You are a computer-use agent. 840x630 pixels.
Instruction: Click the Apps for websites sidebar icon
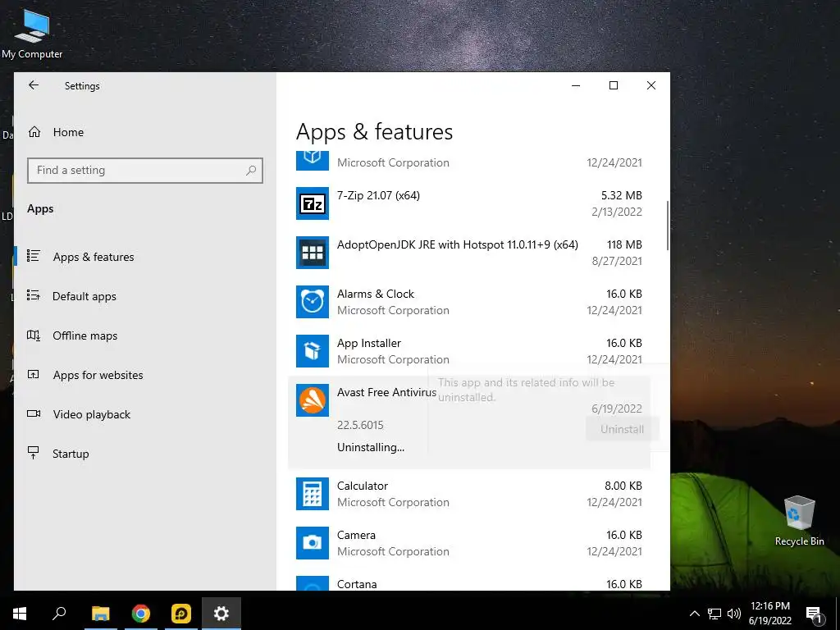click(x=33, y=374)
